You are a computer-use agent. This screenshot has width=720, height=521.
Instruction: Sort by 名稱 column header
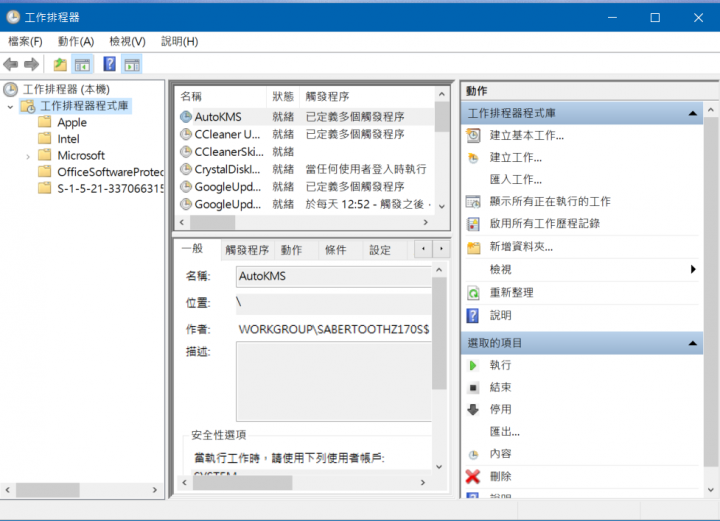[x=221, y=96]
